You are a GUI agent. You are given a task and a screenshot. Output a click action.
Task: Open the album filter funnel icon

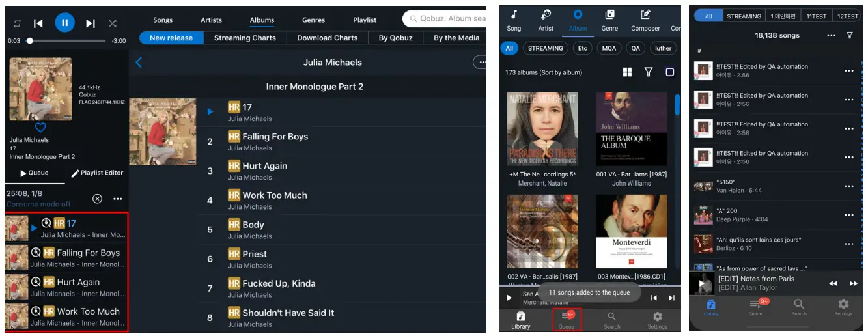pos(649,72)
